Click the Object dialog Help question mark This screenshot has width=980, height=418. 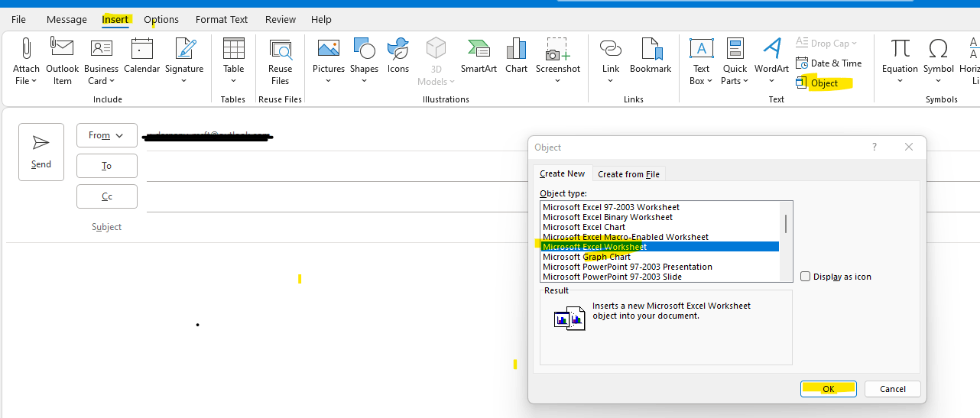point(875,147)
